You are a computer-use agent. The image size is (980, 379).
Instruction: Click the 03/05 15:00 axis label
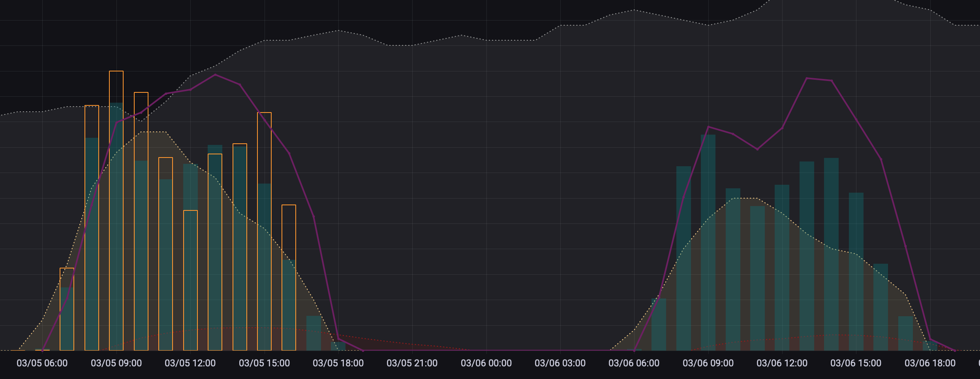coord(264,363)
